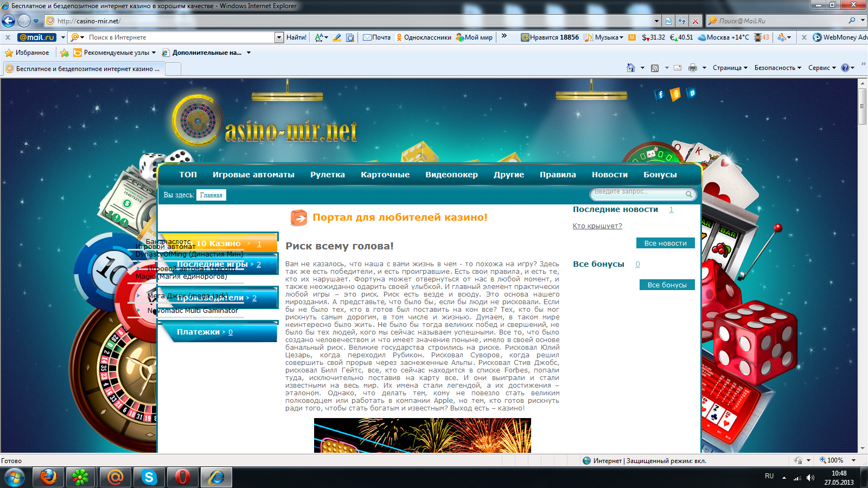This screenshot has width=868, height=488.
Task: Open the Кто крышует? news link
Action: (x=597, y=226)
